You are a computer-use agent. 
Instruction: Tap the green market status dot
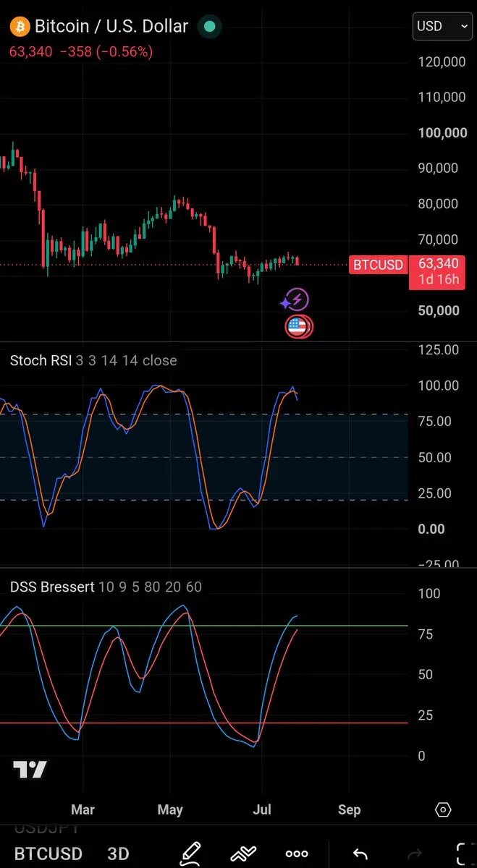point(210,27)
